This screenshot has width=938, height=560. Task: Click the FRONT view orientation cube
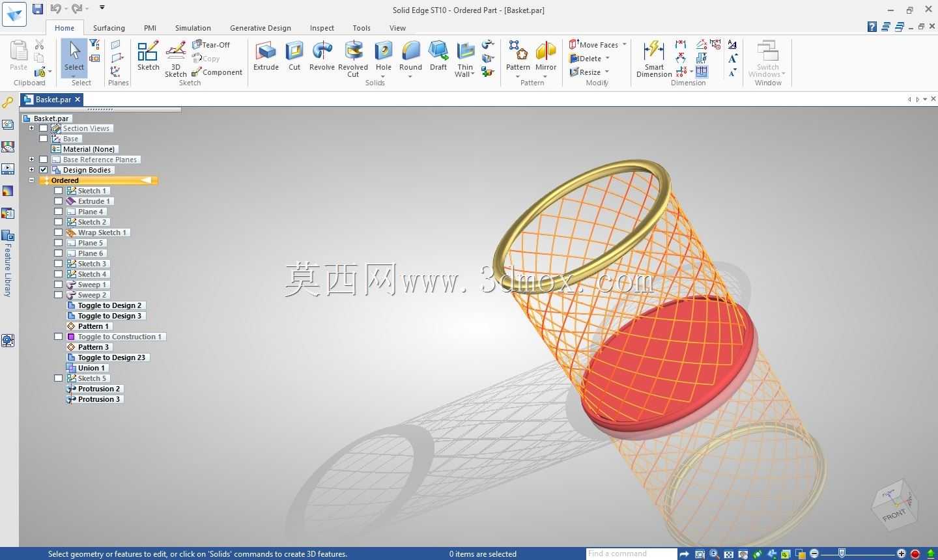click(894, 505)
